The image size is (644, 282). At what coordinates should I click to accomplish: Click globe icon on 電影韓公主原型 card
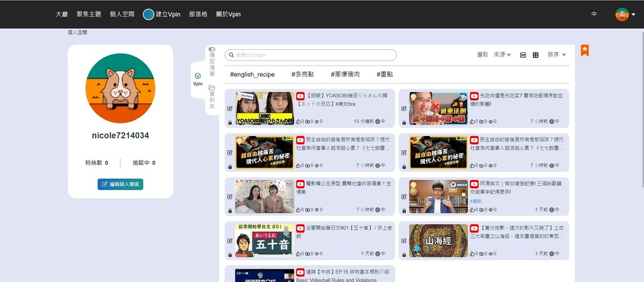[378, 210]
